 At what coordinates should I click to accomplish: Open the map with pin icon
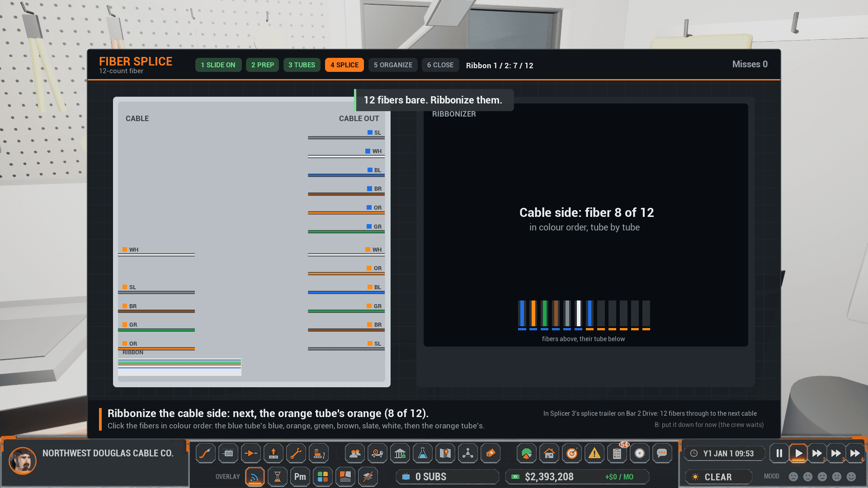(x=445, y=453)
